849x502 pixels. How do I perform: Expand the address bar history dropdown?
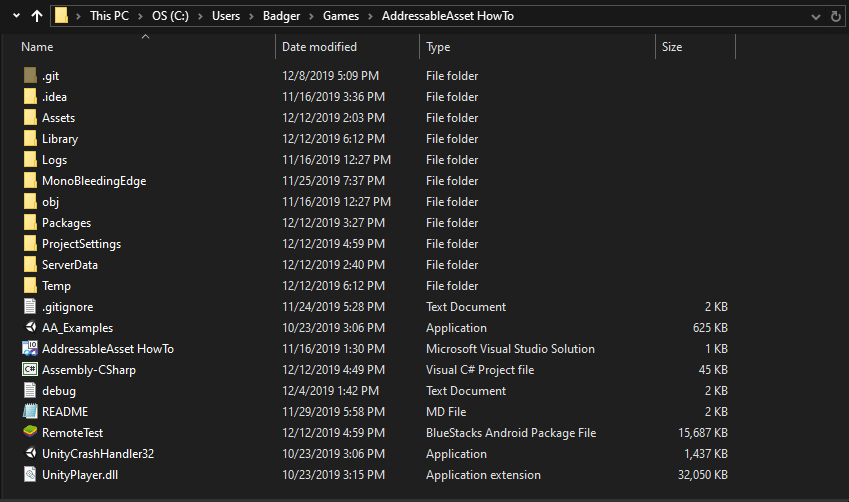click(816, 17)
